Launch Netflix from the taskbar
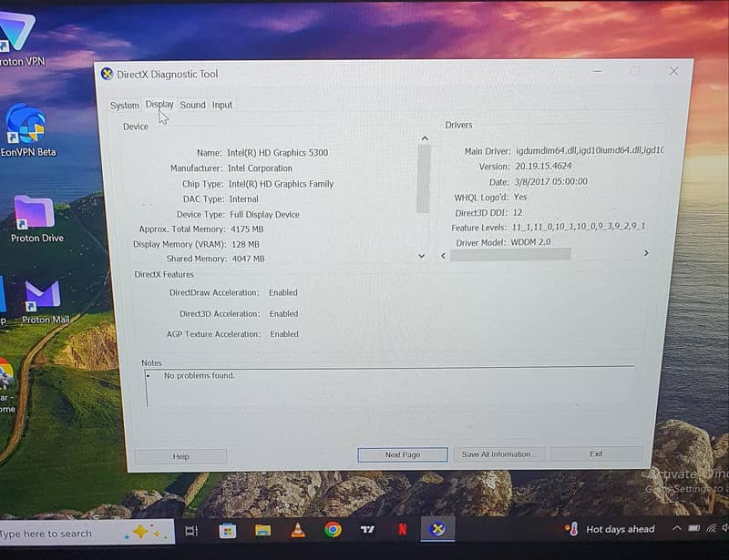729x560 pixels. (x=402, y=529)
